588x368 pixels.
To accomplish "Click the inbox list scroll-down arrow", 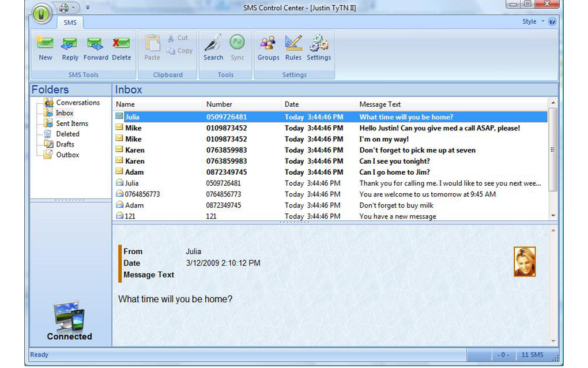I will click(553, 216).
